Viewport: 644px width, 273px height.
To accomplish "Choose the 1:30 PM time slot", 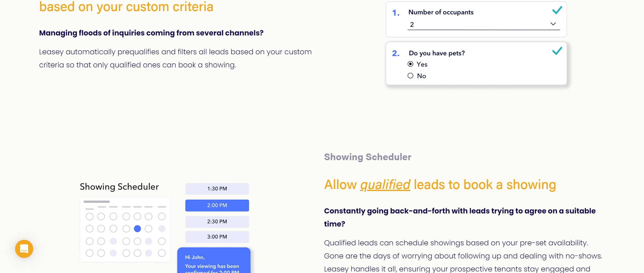I will click(217, 189).
